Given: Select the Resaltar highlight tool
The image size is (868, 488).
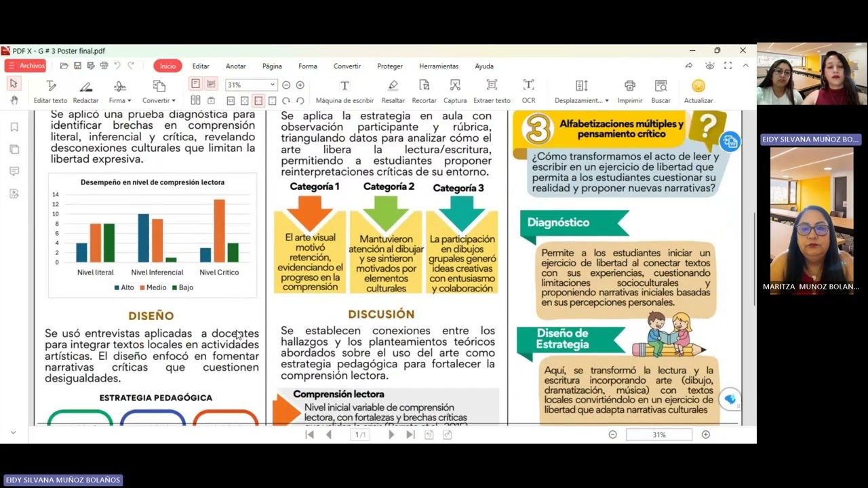Looking at the screenshot, I should (393, 91).
